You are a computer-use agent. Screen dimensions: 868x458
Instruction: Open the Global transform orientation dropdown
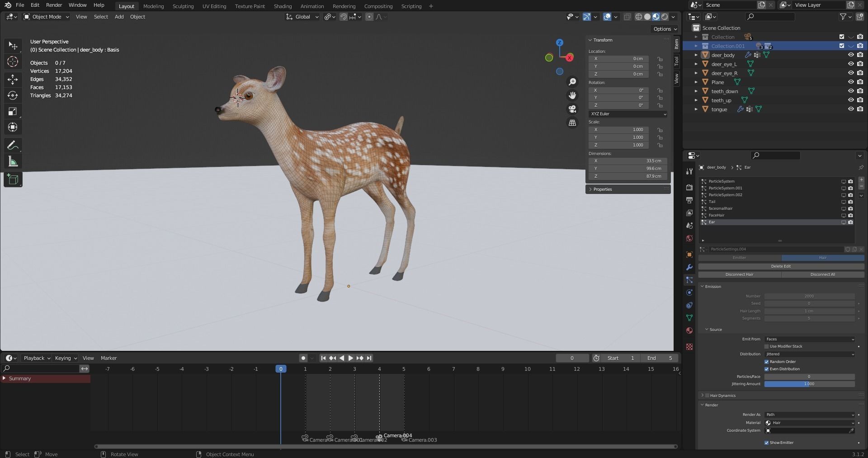pyautogui.click(x=302, y=17)
